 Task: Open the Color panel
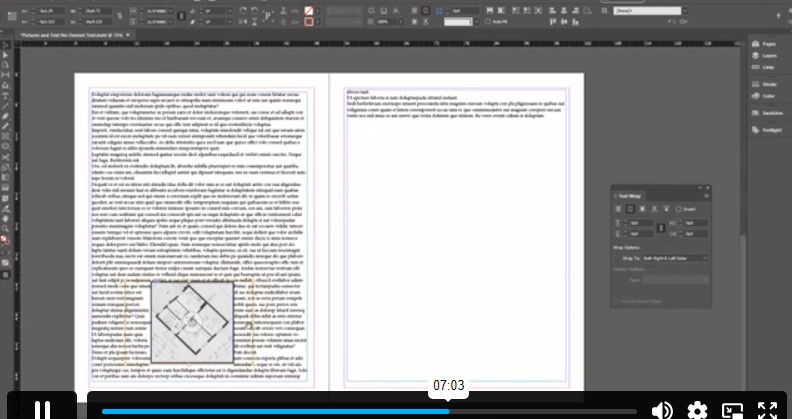click(764, 96)
